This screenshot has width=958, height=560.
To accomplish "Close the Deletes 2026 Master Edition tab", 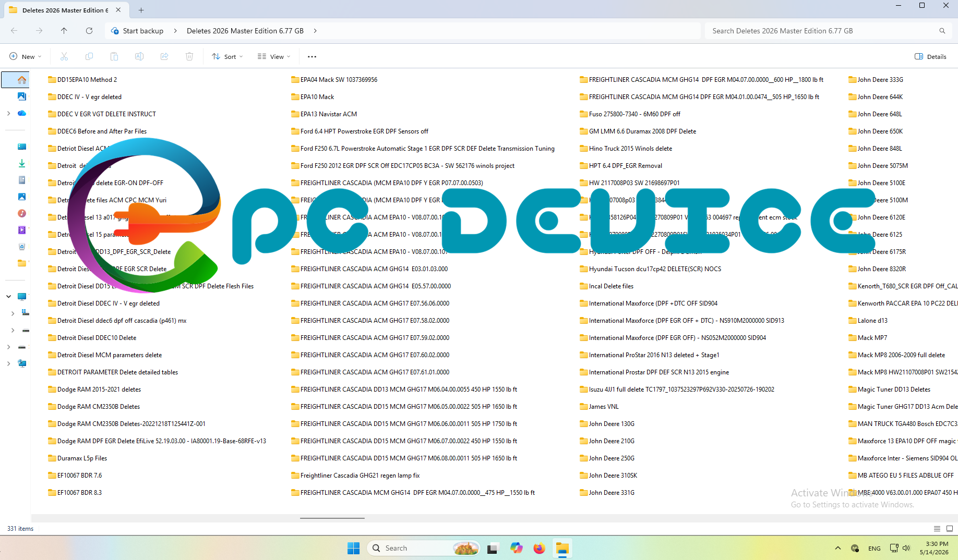I will [x=118, y=10].
